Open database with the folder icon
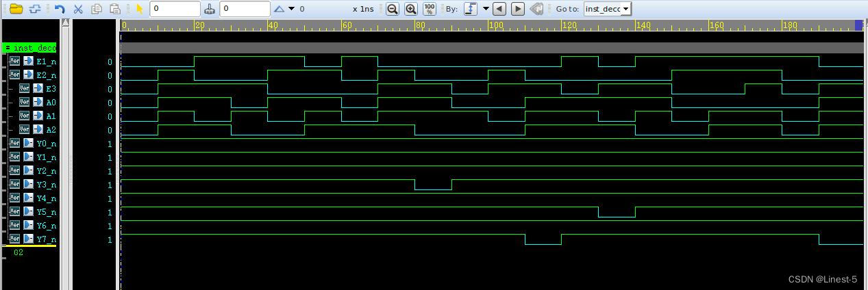 (16, 9)
